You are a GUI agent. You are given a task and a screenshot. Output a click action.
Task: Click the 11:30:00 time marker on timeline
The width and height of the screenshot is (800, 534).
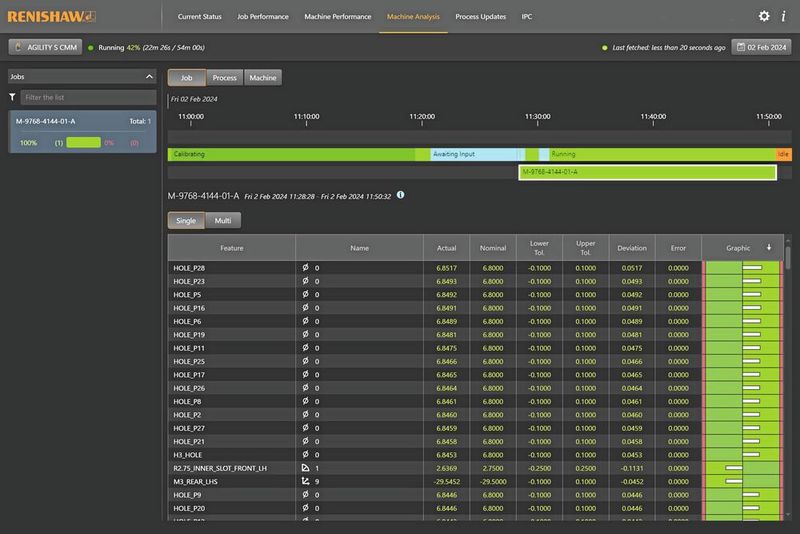(537, 117)
